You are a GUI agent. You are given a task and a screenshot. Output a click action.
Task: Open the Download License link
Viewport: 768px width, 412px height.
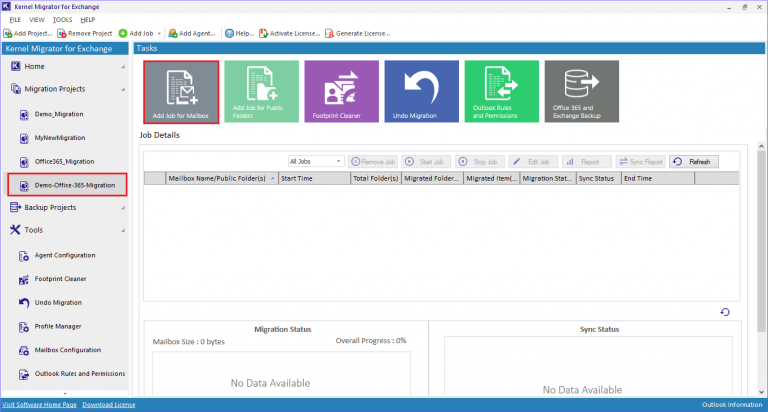(x=109, y=405)
